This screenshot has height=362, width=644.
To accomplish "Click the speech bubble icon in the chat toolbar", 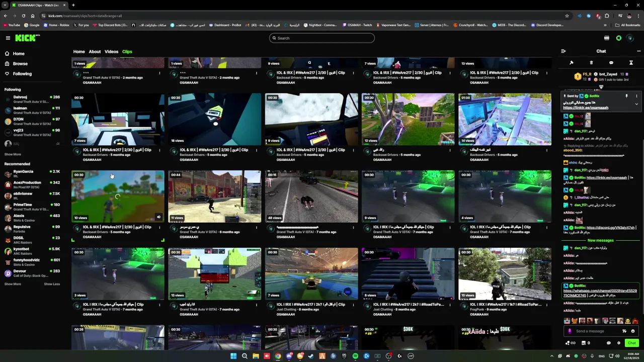I will point(611,63).
